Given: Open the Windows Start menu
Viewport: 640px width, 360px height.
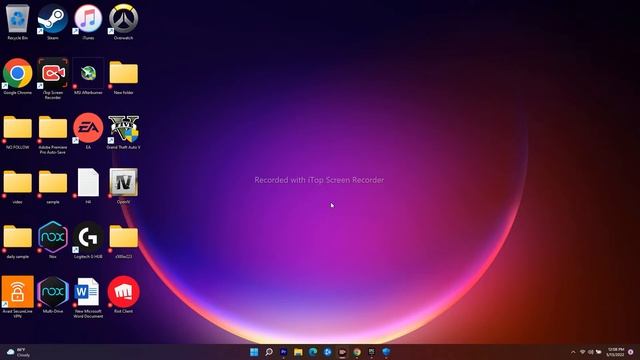Looking at the screenshot, I should click(x=254, y=352).
